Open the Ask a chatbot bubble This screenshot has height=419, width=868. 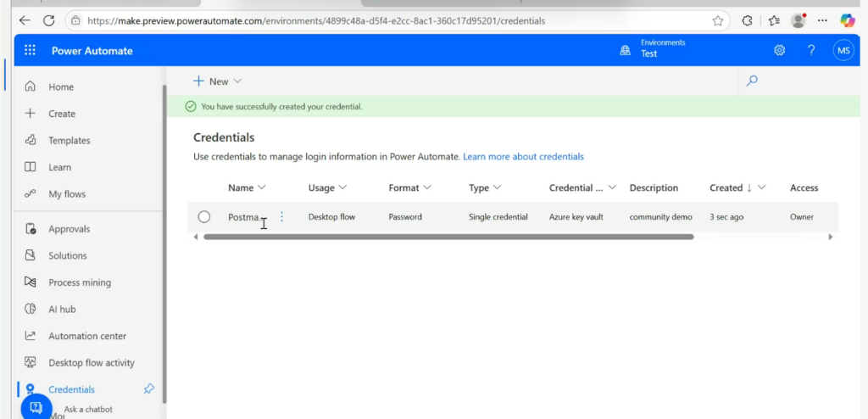click(36, 409)
